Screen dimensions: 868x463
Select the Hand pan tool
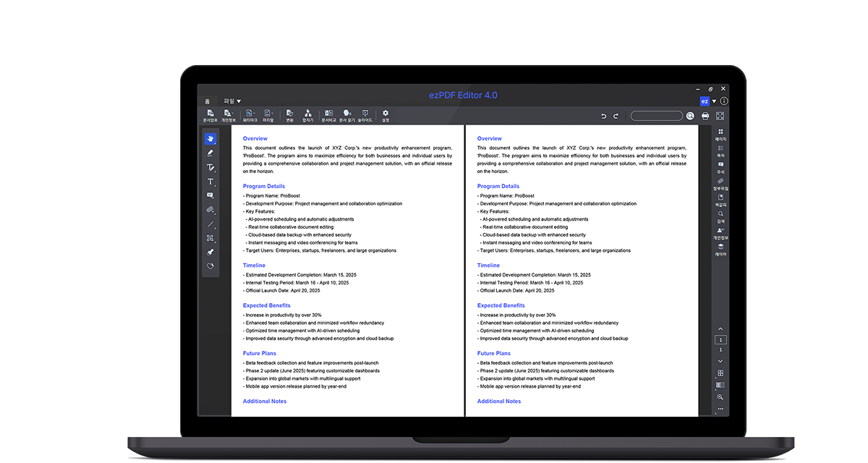(210, 139)
